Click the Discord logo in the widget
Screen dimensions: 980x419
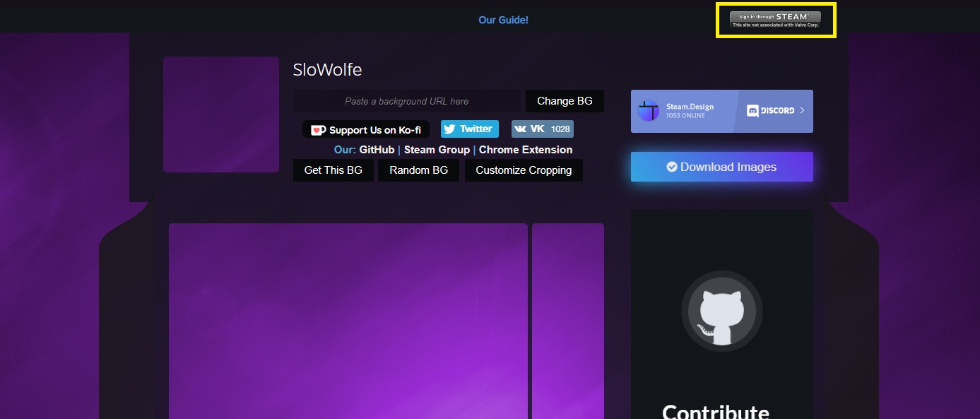[x=753, y=111]
